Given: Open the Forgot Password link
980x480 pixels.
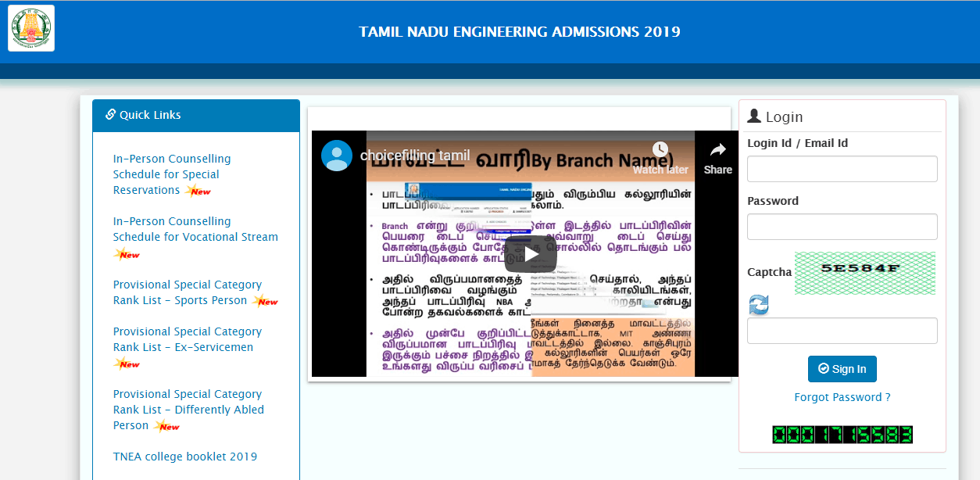Looking at the screenshot, I should click(842, 397).
